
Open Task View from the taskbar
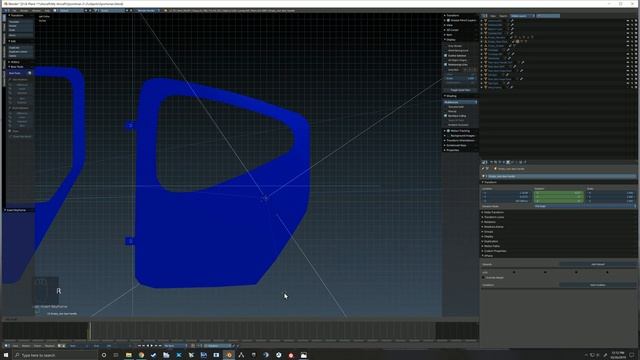[x=116, y=355]
